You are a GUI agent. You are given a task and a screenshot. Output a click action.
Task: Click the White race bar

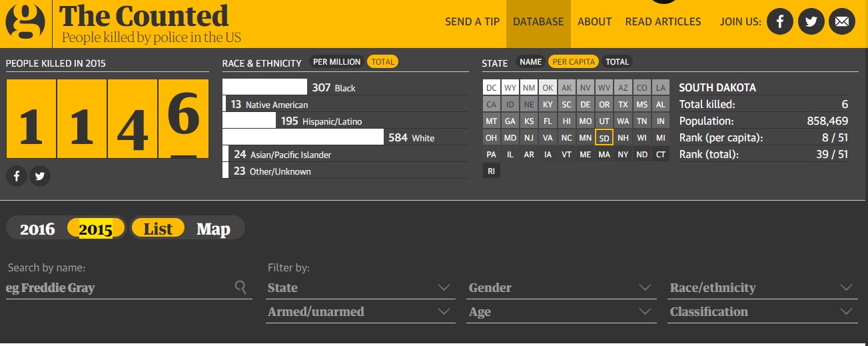tap(303, 137)
